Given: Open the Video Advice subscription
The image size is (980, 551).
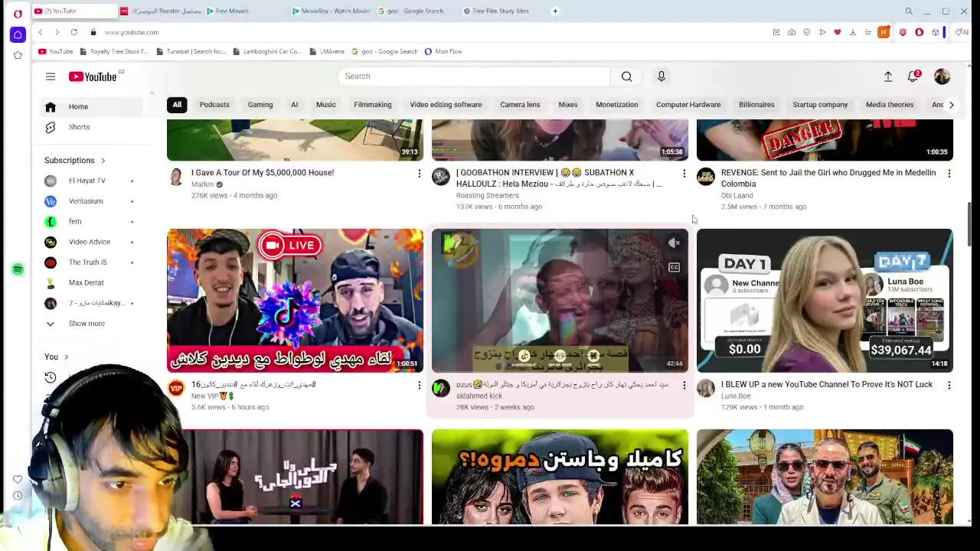Looking at the screenshot, I should [x=92, y=242].
